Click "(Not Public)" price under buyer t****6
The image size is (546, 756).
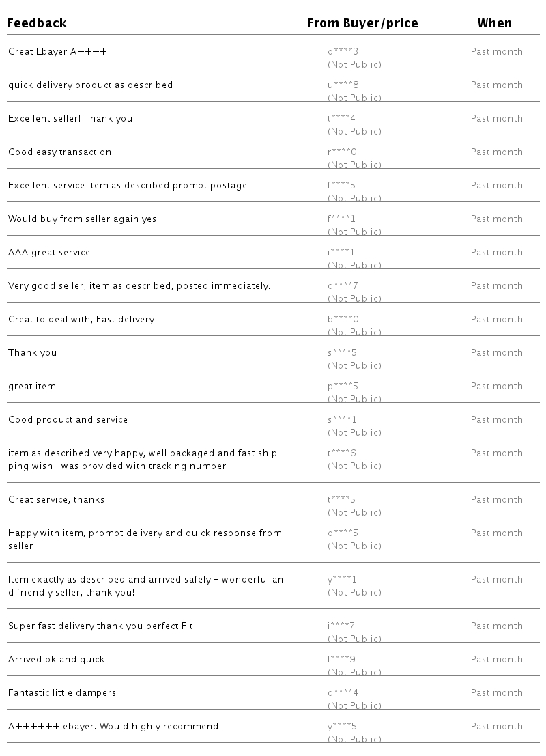[354, 466]
